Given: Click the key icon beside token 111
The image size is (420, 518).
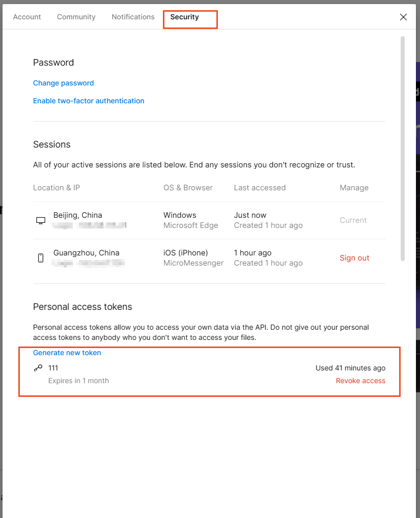Looking at the screenshot, I should tap(38, 368).
